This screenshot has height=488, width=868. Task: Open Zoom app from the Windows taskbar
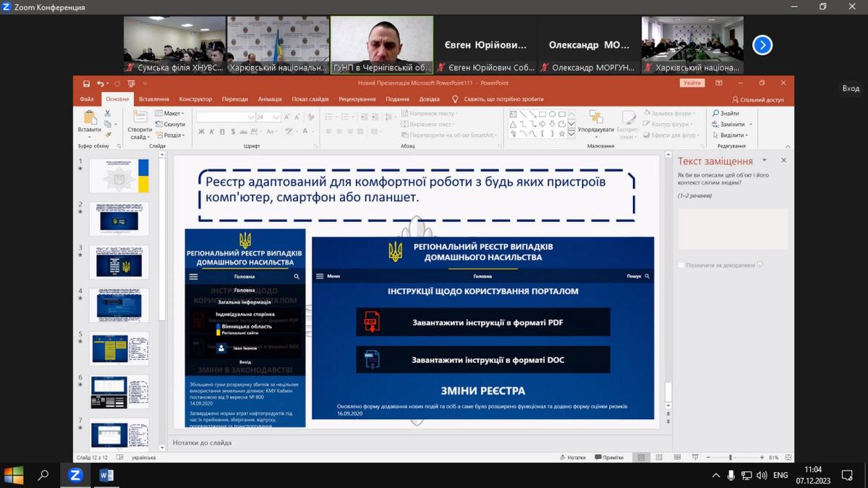coord(75,476)
